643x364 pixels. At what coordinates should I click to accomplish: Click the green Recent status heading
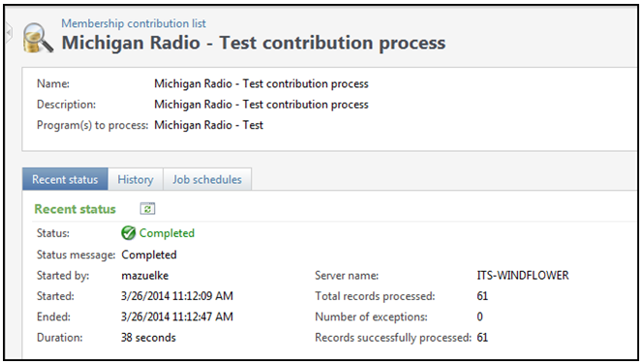point(75,209)
